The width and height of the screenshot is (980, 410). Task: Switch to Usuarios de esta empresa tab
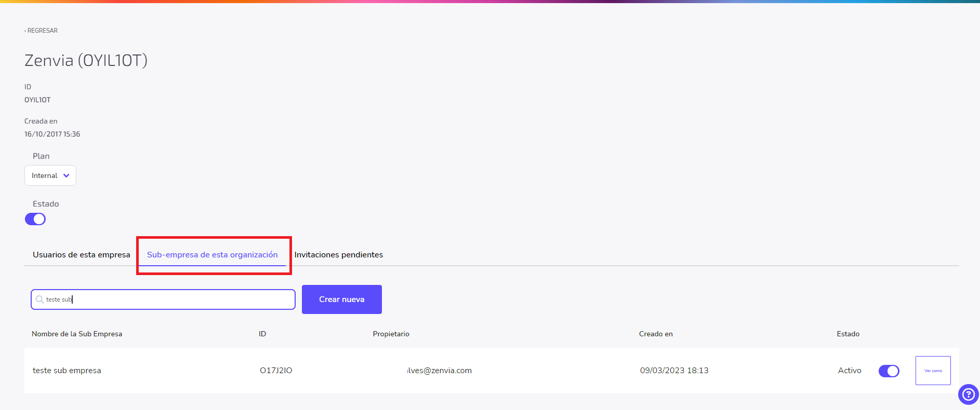point(82,255)
